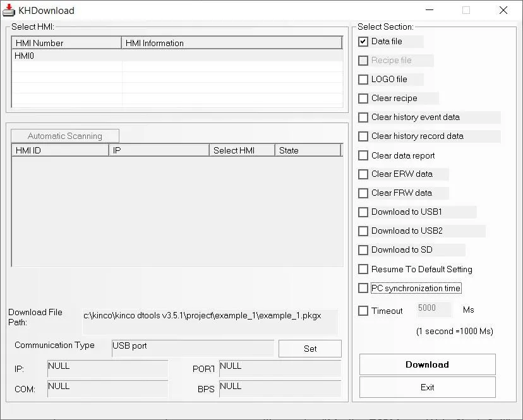This screenshot has height=420, width=523.
Task: Click the HMI Information column header
Action: coord(232,43)
